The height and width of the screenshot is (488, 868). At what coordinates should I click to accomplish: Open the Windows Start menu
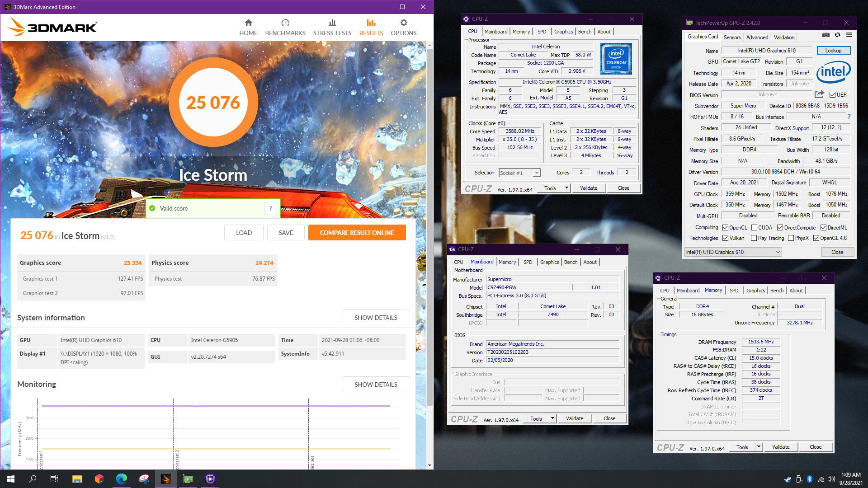point(11,479)
